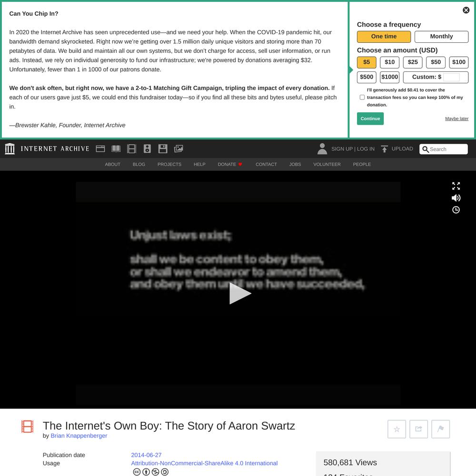Click the share icon button
This screenshot has height=476, width=476.
click(x=418, y=429)
